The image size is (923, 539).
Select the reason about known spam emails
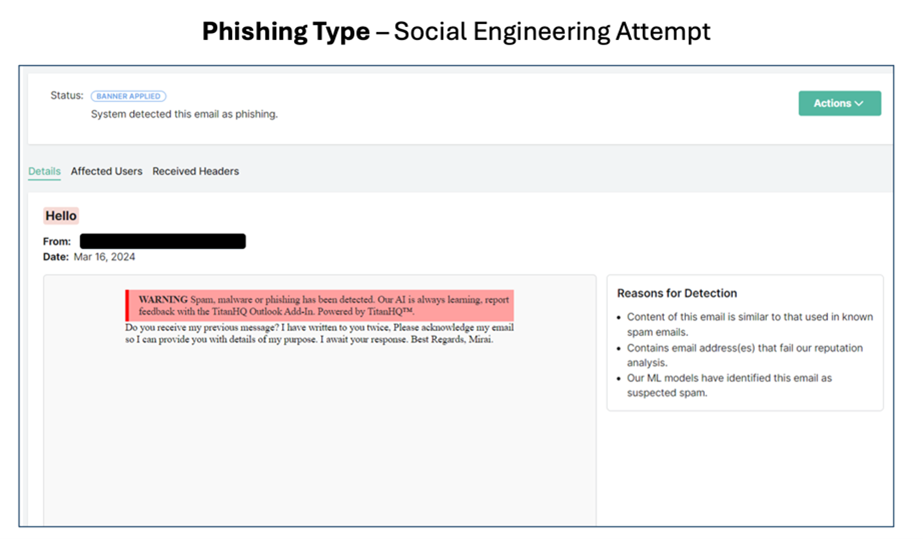[749, 324]
